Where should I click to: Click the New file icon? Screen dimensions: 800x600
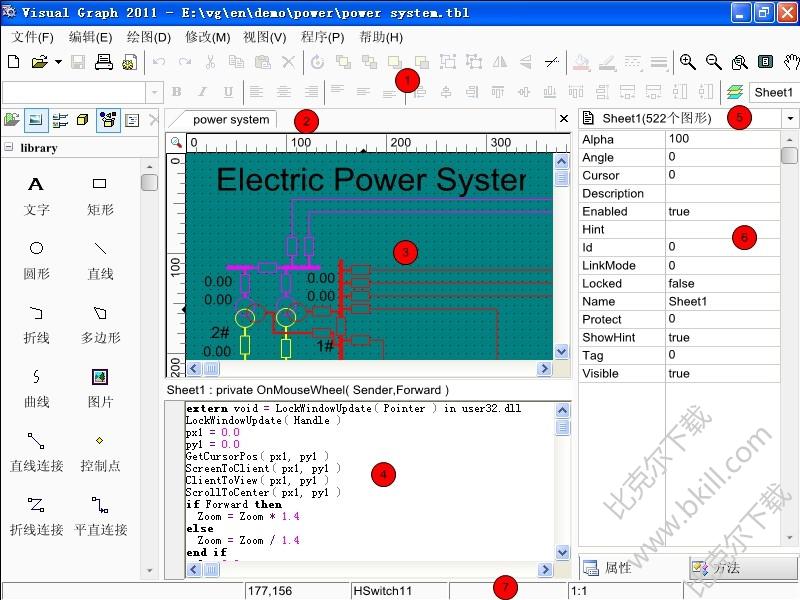(x=14, y=62)
